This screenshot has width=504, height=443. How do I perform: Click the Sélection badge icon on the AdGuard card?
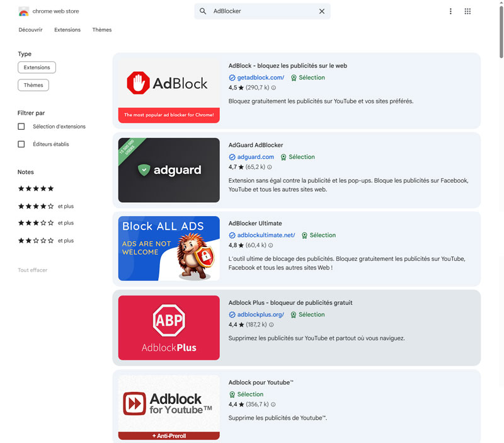(x=283, y=157)
